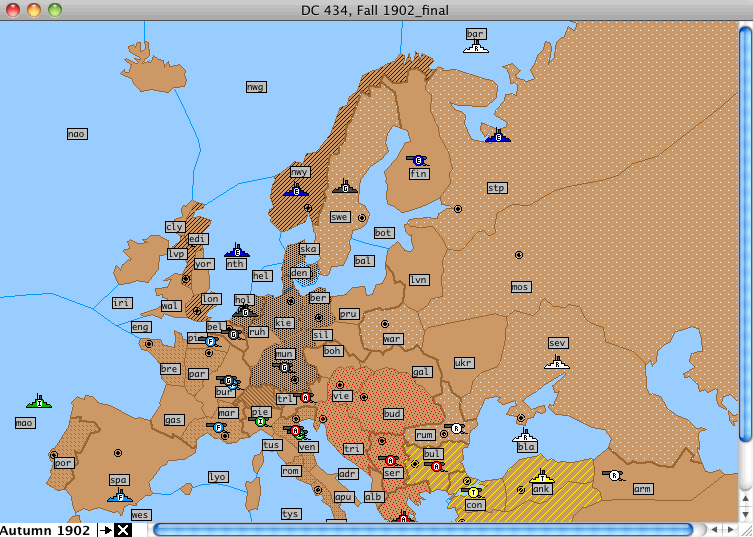Select the English fleet in nwy

point(296,190)
